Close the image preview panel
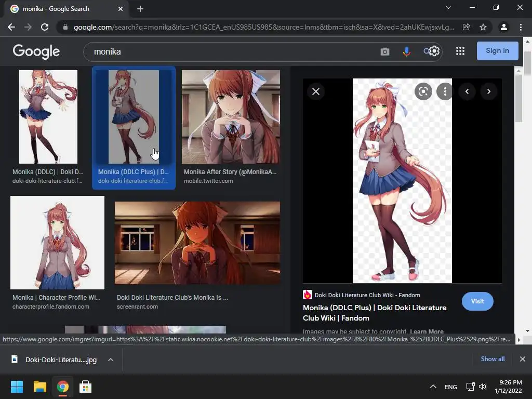This screenshot has height=399, width=532. 316,91
